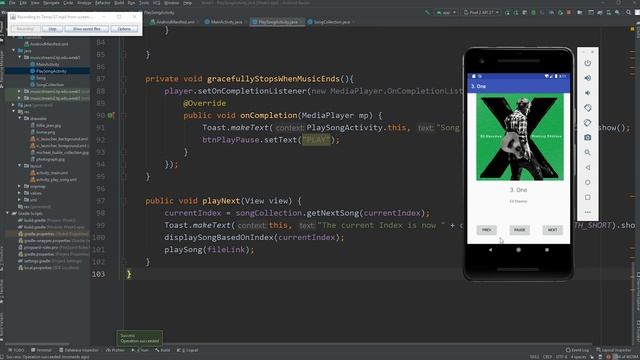
Task: Click the Success notification balloon
Action: point(140,338)
